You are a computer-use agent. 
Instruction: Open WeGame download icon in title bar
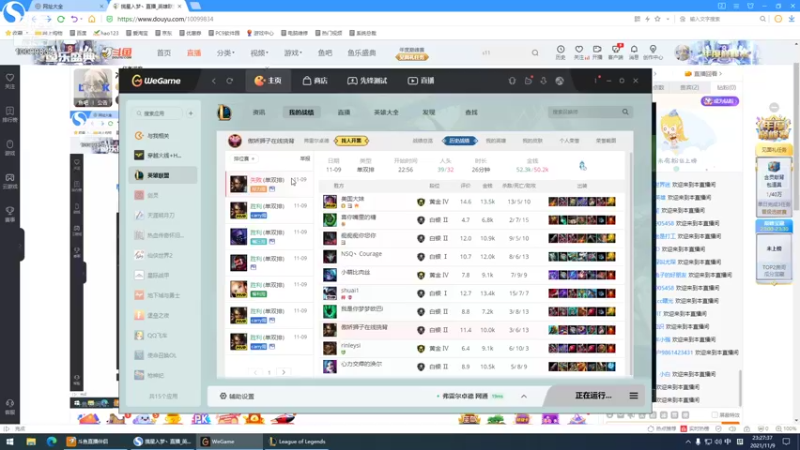click(x=543, y=81)
